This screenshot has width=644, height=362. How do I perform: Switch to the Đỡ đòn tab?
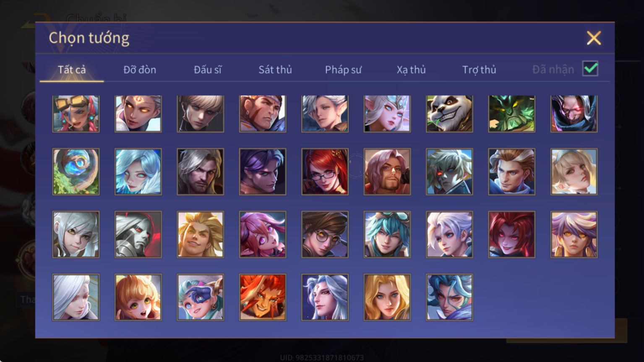pyautogui.click(x=140, y=70)
